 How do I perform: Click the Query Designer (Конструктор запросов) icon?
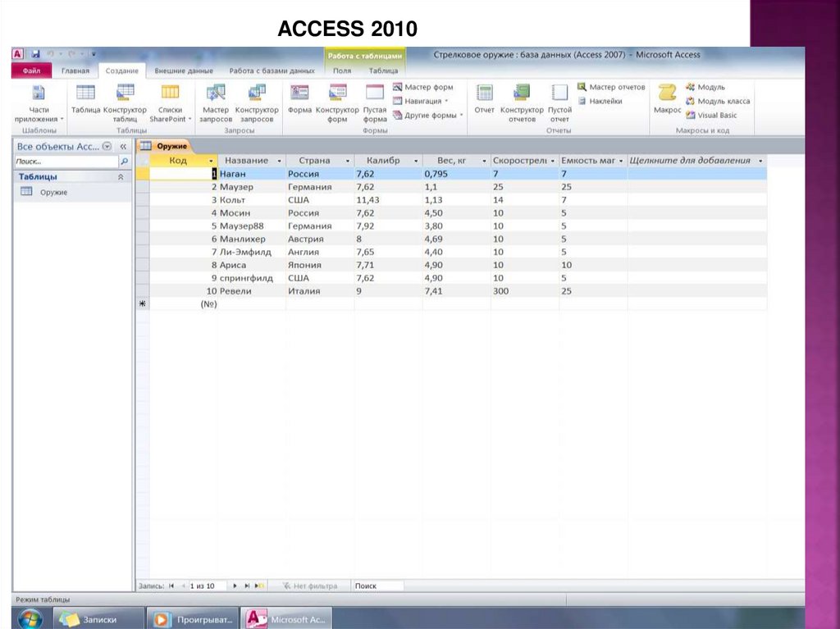[257, 93]
